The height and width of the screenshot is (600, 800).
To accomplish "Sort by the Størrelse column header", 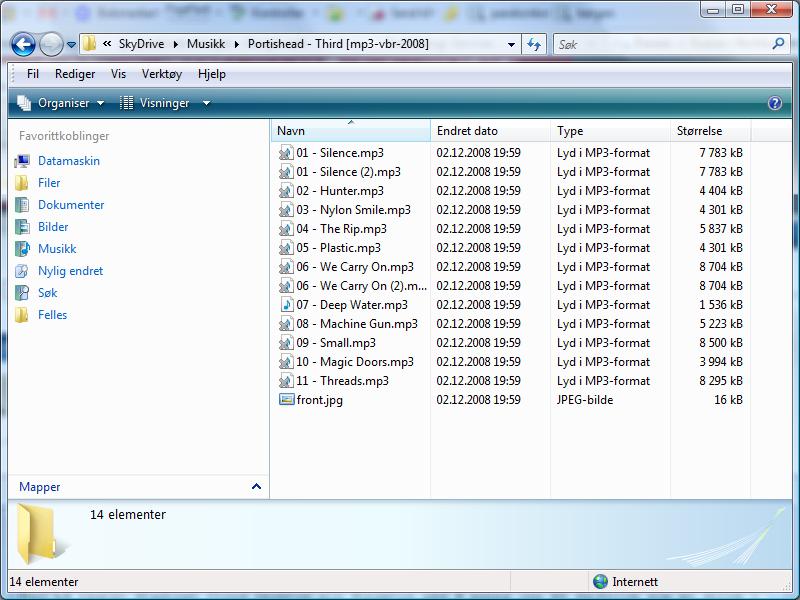I will pyautogui.click(x=710, y=131).
